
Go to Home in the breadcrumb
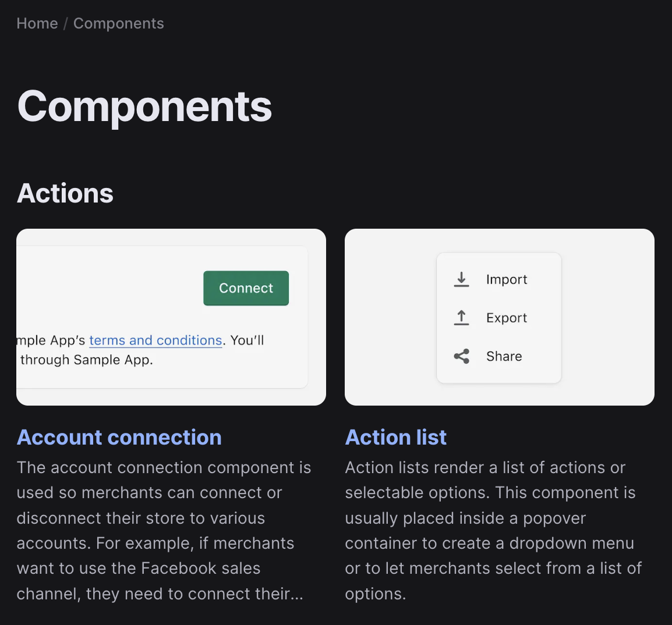[x=37, y=23]
